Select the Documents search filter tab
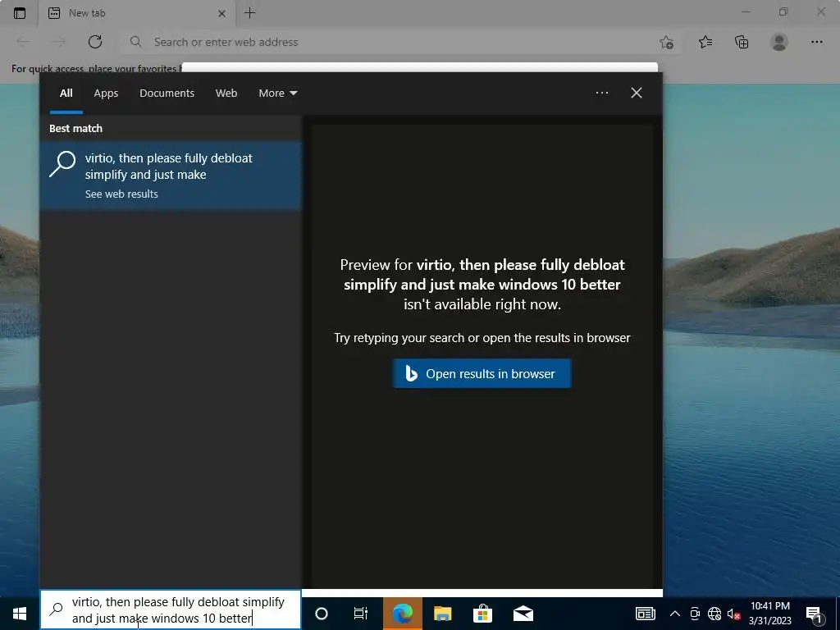This screenshot has height=630, width=840. tap(167, 94)
